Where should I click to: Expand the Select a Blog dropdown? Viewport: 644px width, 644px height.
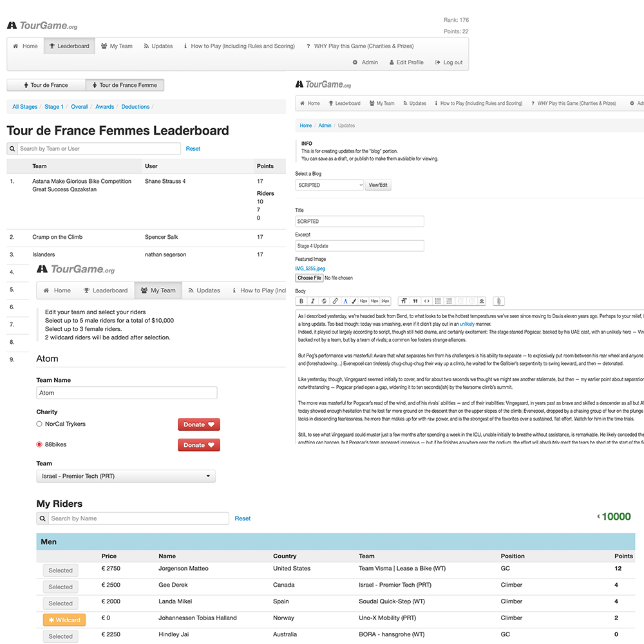329,185
